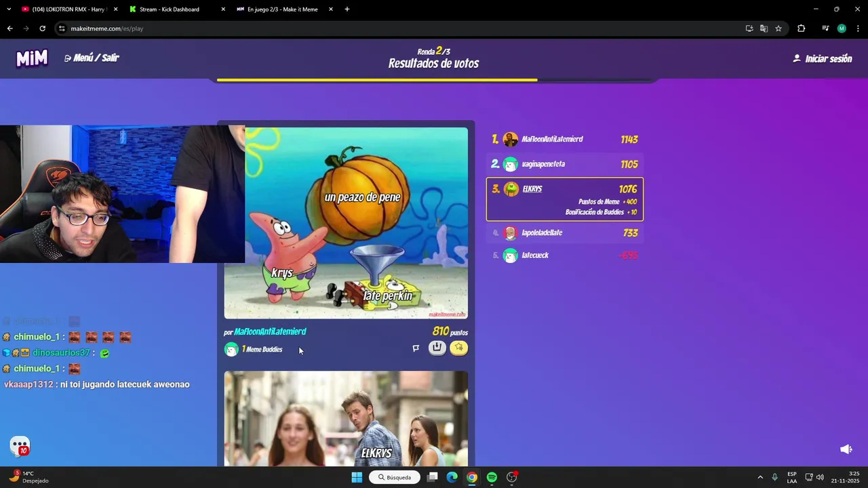Screen dimensions: 868x488
Task: Open the Chrome profile avatar
Action: click(842, 28)
